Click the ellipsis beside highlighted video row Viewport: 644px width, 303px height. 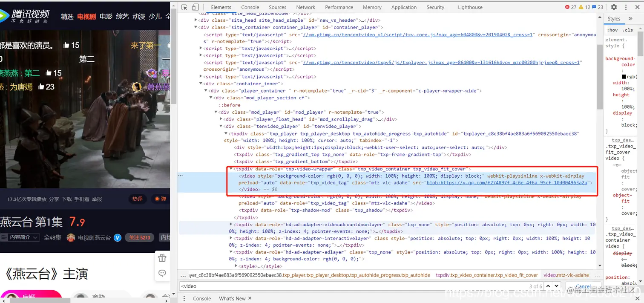click(x=181, y=176)
